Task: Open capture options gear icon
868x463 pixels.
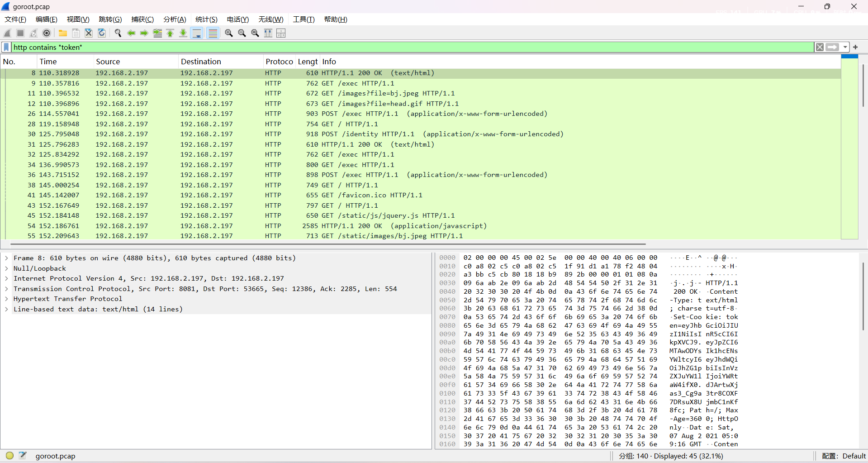Action: pos(47,33)
